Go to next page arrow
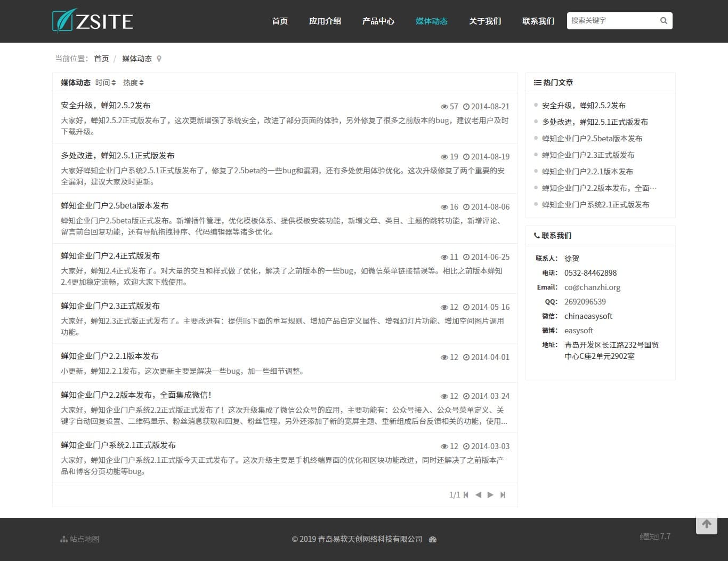 [490, 495]
